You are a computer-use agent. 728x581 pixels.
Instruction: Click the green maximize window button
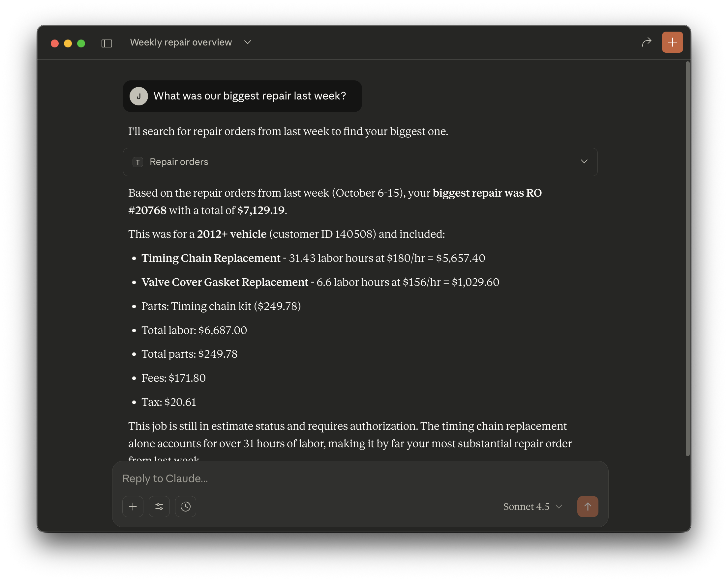click(81, 43)
